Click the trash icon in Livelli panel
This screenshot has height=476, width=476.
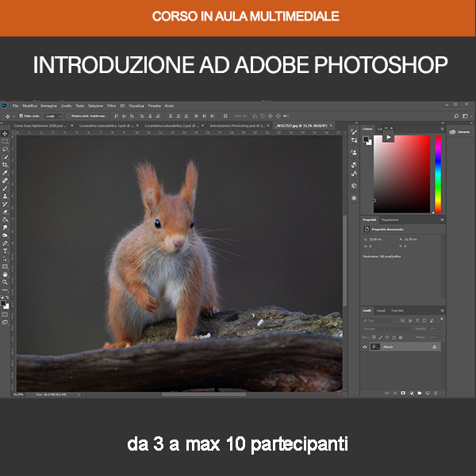tap(436, 393)
